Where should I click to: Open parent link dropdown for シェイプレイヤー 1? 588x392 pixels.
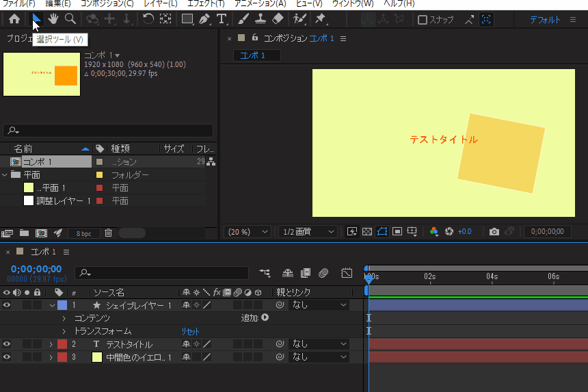319,305
